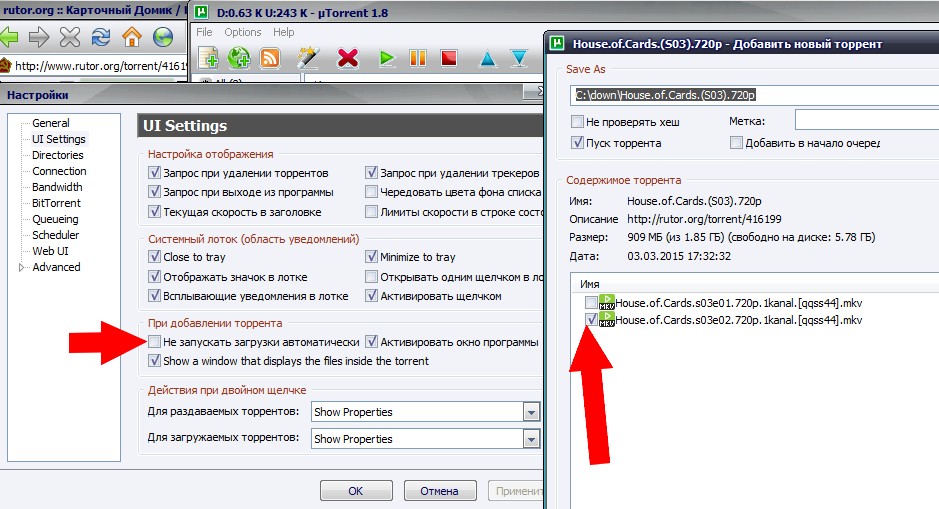This screenshot has width=939, height=509.
Task: Click the OK button in settings
Action: coord(355,491)
